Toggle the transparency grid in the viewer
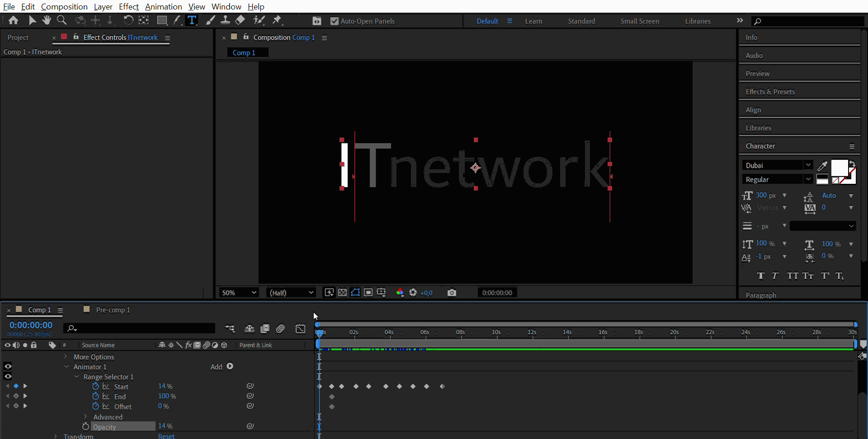This screenshot has width=868, height=439. click(x=343, y=292)
